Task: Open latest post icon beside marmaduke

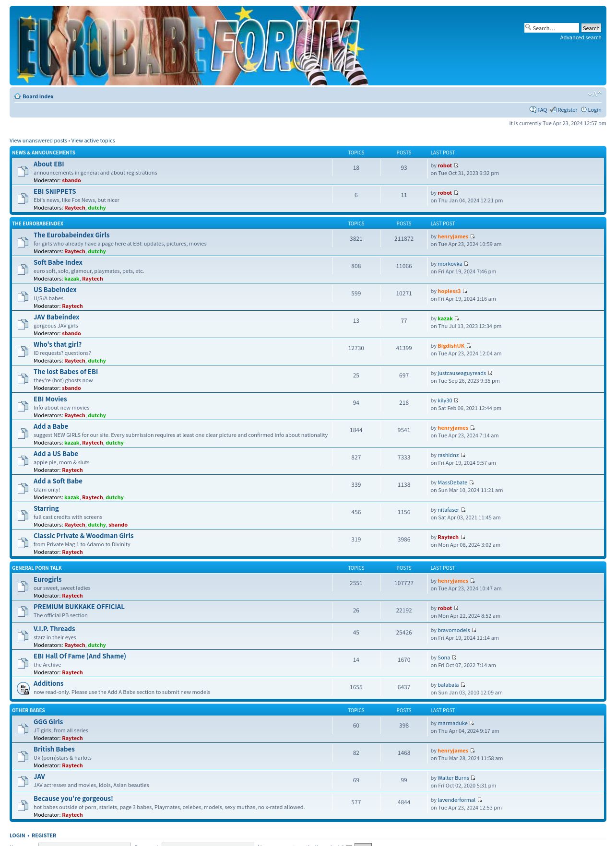Action: point(472,723)
